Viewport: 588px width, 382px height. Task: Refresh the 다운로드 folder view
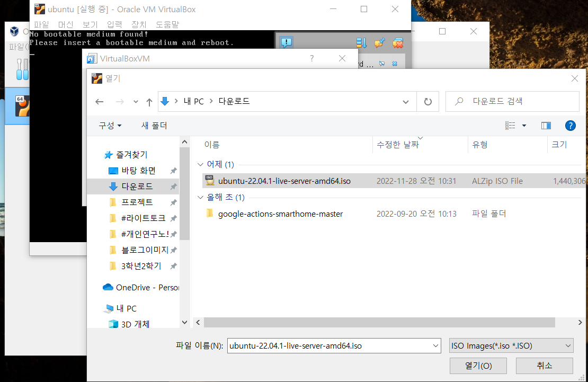click(x=428, y=101)
